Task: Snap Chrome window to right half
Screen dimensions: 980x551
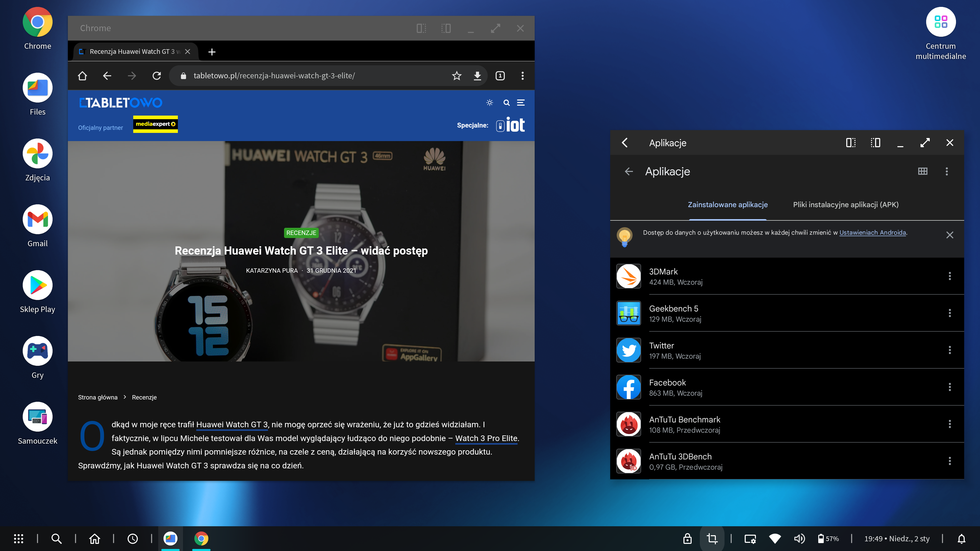Action: (x=446, y=28)
